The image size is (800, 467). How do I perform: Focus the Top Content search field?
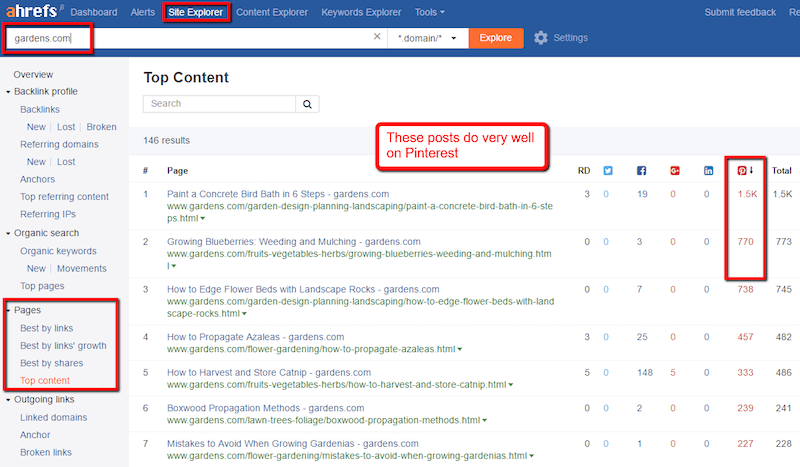coord(219,104)
